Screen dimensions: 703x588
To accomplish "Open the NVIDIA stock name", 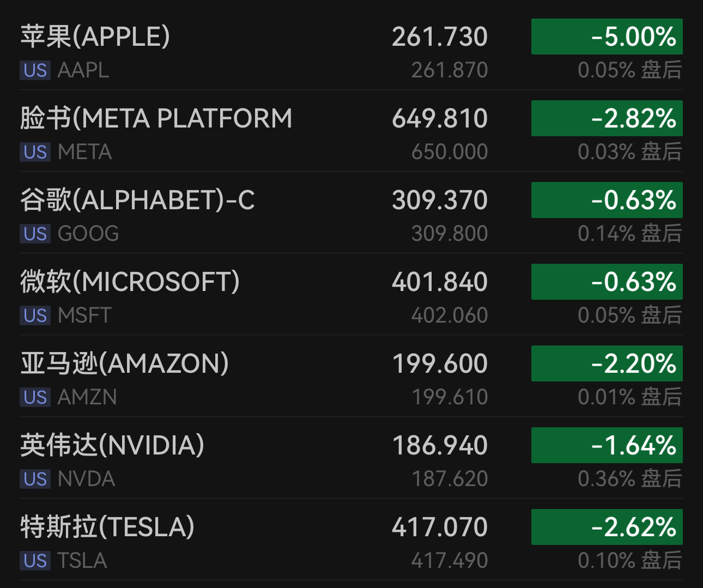I will [x=112, y=446].
